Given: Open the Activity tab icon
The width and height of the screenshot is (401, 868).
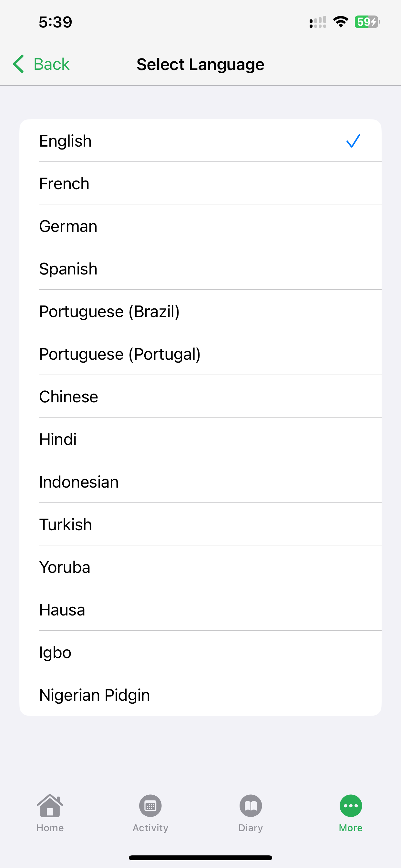Looking at the screenshot, I should pyautogui.click(x=150, y=806).
